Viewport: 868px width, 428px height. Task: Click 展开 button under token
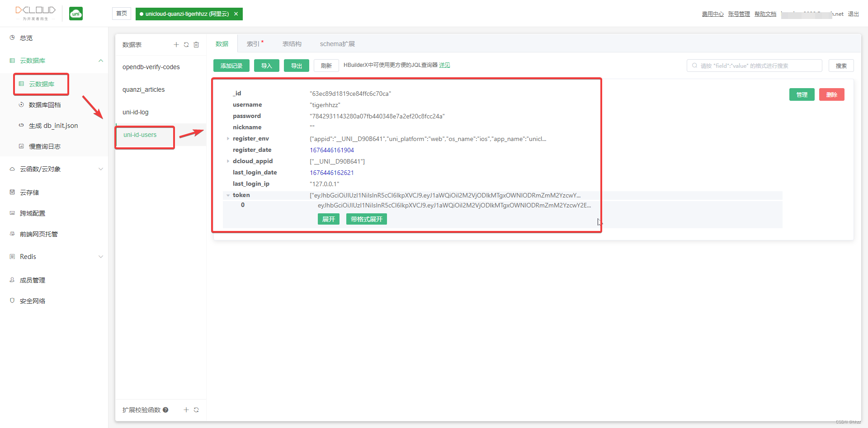pyautogui.click(x=329, y=219)
